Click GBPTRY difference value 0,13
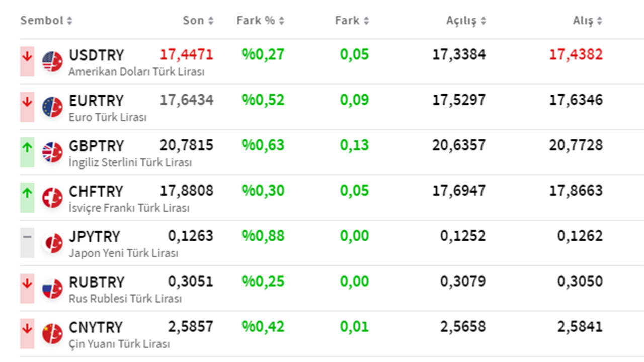The height and width of the screenshot is (362, 644). coord(355,145)
